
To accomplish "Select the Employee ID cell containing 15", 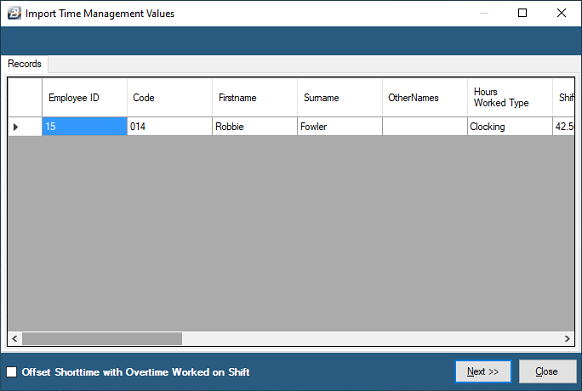I will (x=85, y=127).
